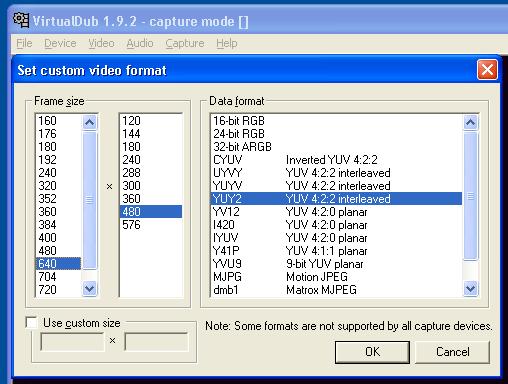
Task: Select height 144
Action: (x=151, y=134)
